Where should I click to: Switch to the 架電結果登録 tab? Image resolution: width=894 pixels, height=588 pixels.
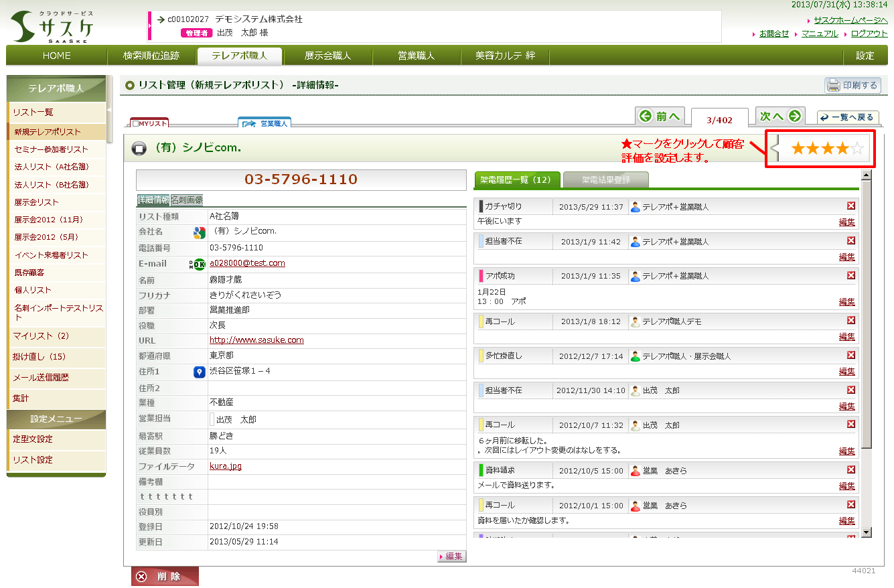coord(605,179)
